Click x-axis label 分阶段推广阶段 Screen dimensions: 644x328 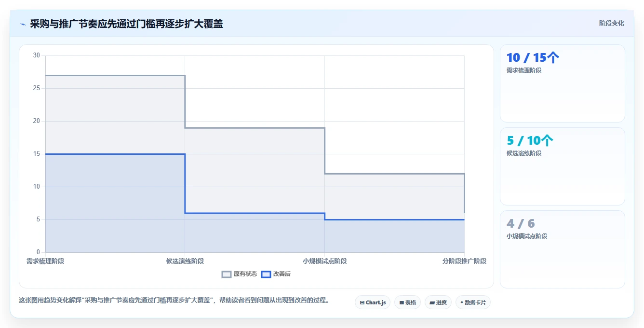click(464, 261)
